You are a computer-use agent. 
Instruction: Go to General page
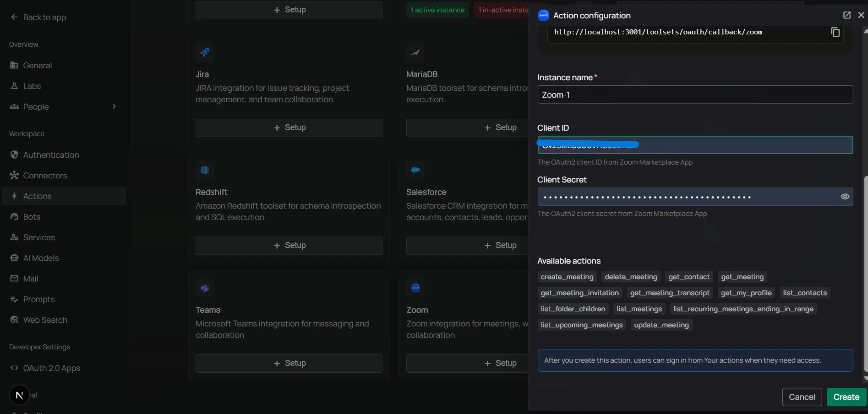[38, 65]
